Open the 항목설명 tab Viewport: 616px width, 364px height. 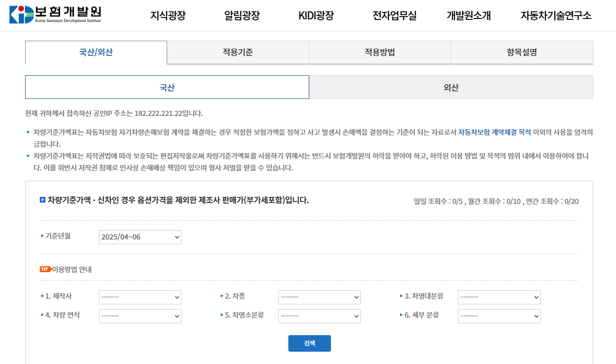521,52
